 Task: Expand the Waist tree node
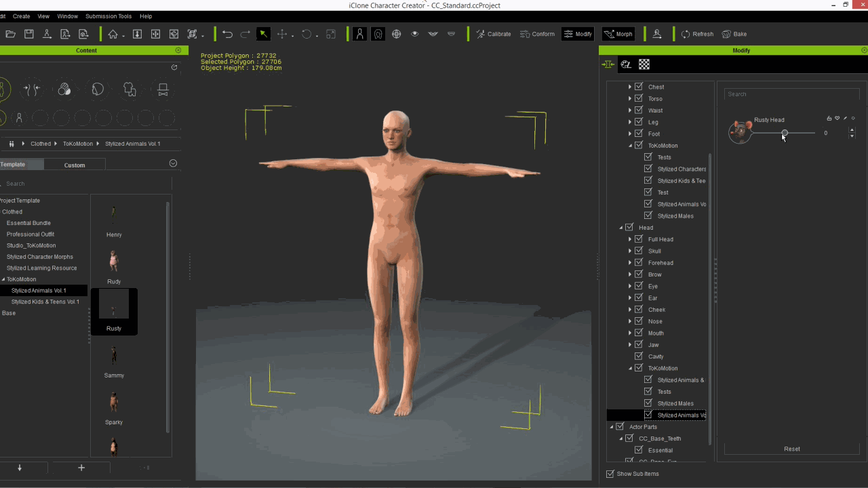point(630,110)
